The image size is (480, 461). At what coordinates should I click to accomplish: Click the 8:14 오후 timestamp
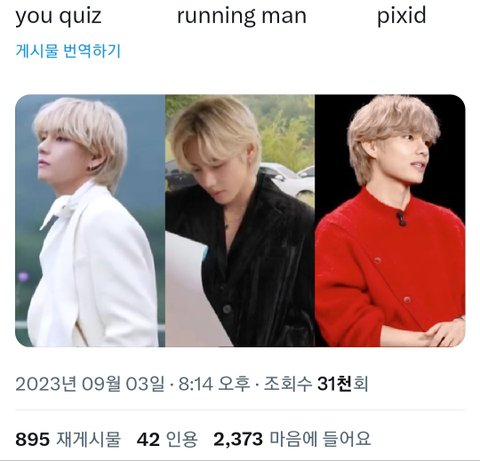tap(214, 384)
